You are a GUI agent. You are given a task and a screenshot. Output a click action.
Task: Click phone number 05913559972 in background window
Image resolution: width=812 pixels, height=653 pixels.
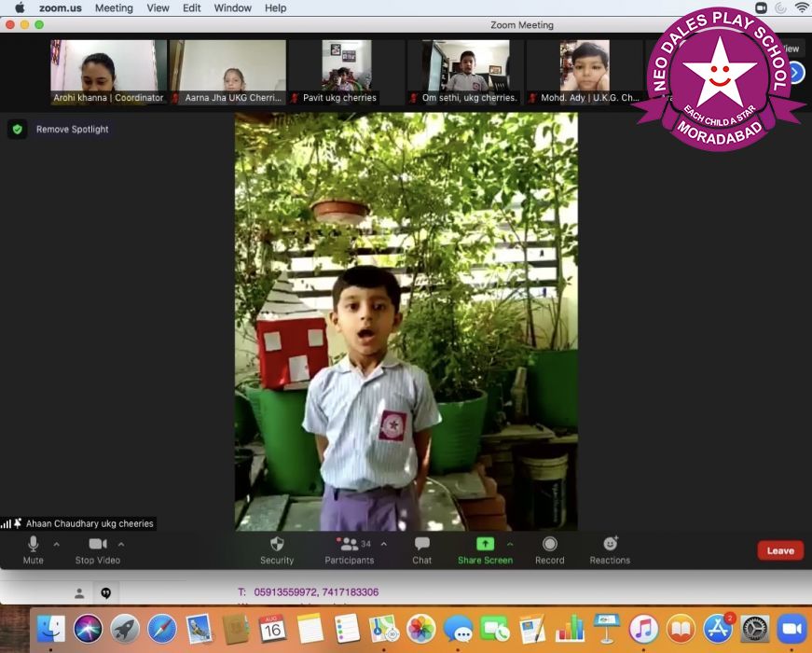285,591
